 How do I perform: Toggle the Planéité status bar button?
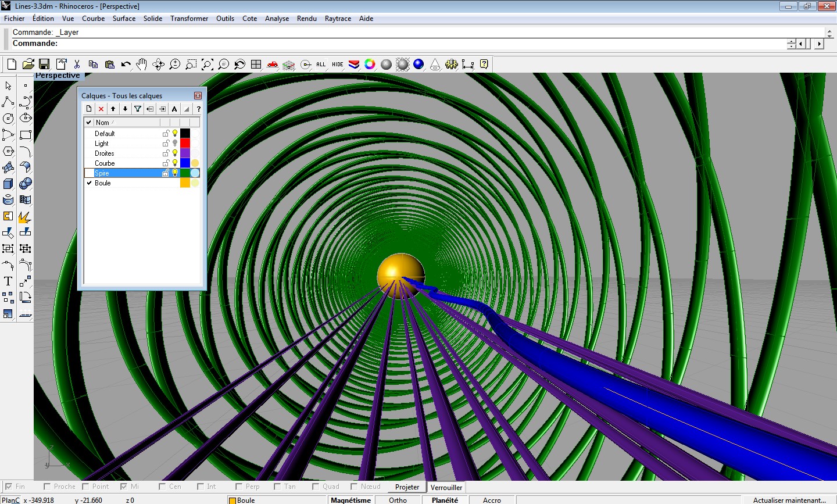pyautogui.click(x=445, y=500)
